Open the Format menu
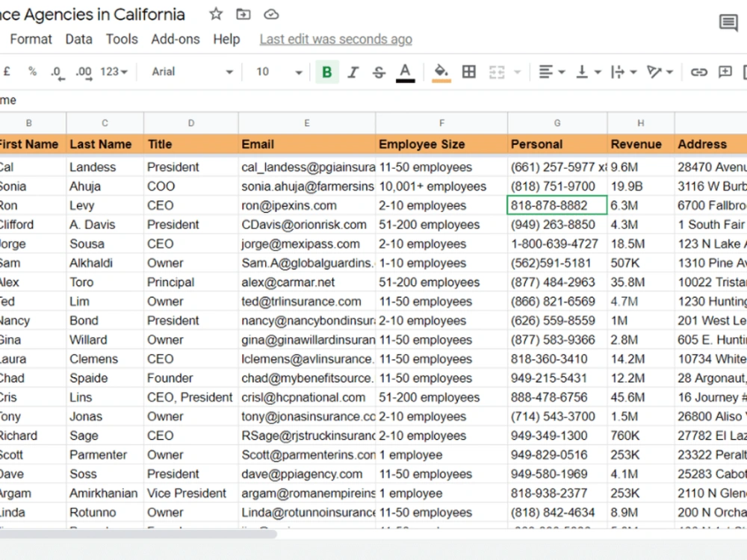 click(x=31, y=39)
